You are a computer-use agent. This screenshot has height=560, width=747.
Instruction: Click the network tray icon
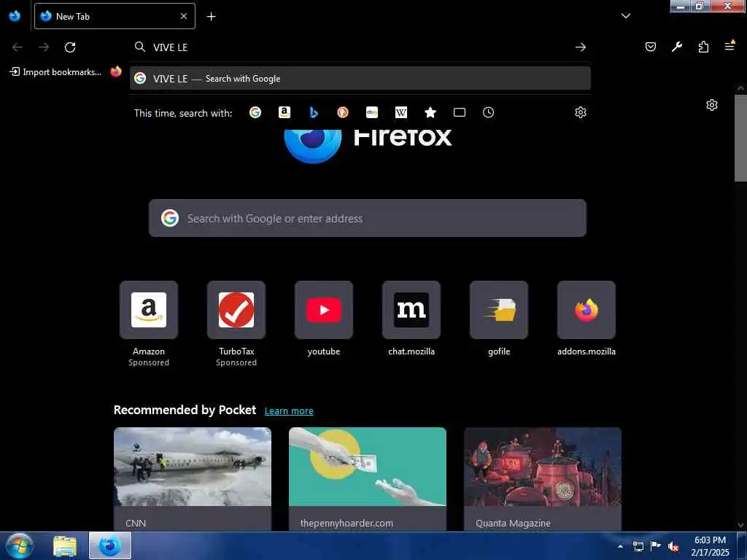click(638, 546)
